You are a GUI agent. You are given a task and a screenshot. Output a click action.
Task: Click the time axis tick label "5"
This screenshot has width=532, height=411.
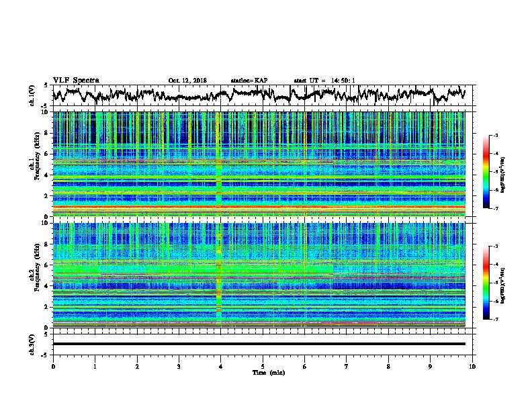[x=263, y=366]
